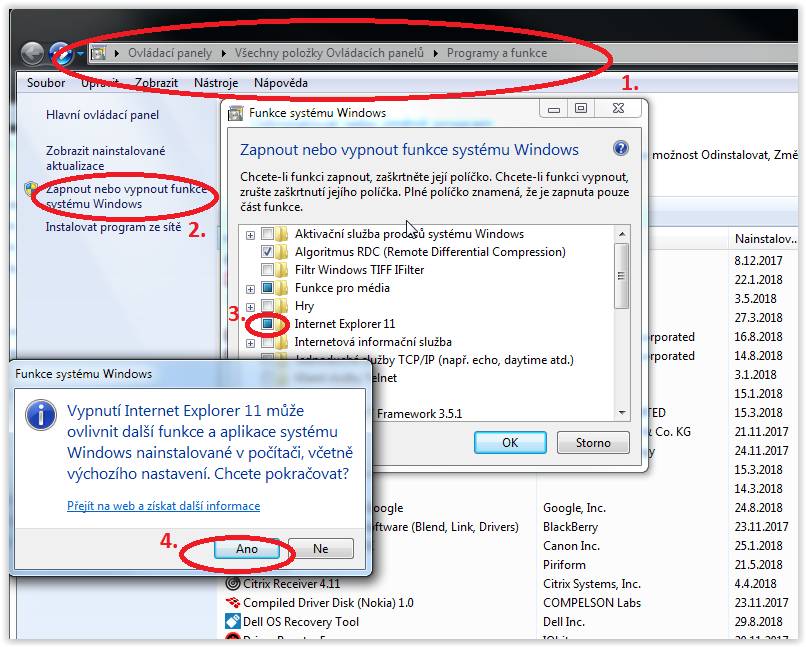The height and width of the screenshot is (647, 806).
Task: Expand the Hry tree node
Action: click(x=250, y=307)
